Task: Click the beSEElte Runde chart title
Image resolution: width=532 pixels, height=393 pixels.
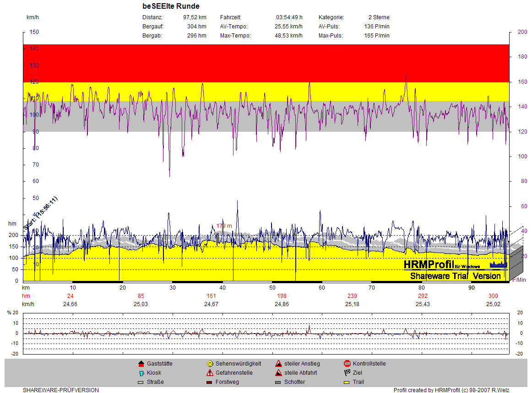Action: click(x=171, y=6)
